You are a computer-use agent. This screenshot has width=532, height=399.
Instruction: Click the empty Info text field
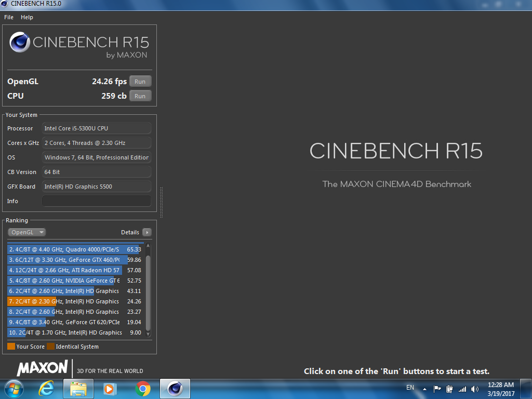click(97, 201)
